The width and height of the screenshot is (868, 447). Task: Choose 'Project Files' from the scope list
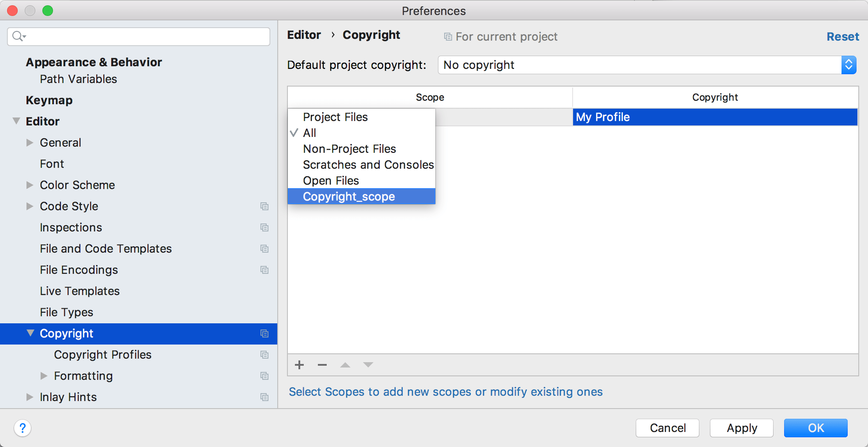click(335, 117)
